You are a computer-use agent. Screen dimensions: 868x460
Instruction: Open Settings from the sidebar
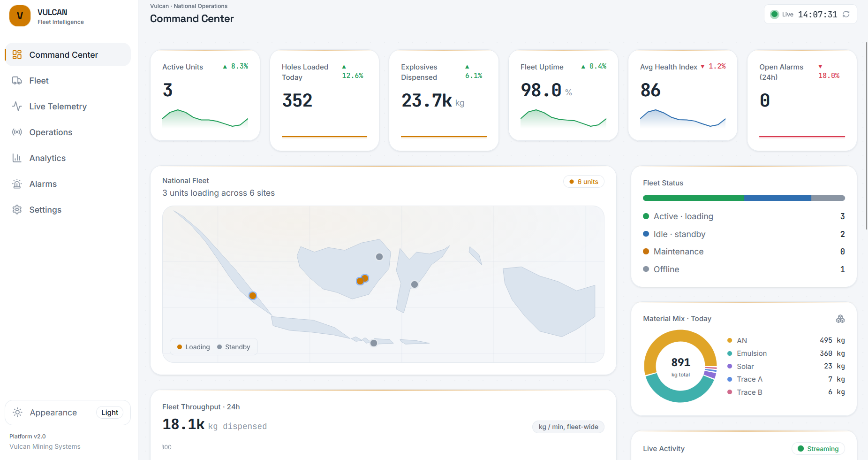[68, 209]
